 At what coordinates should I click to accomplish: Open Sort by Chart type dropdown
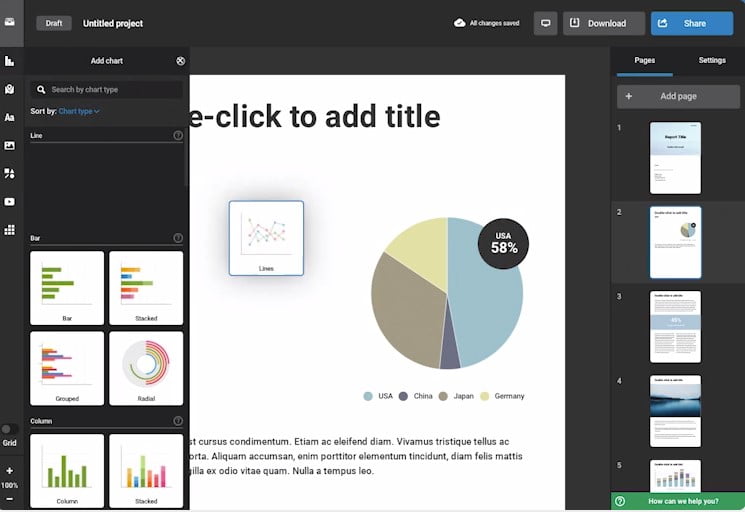[79, 111]
